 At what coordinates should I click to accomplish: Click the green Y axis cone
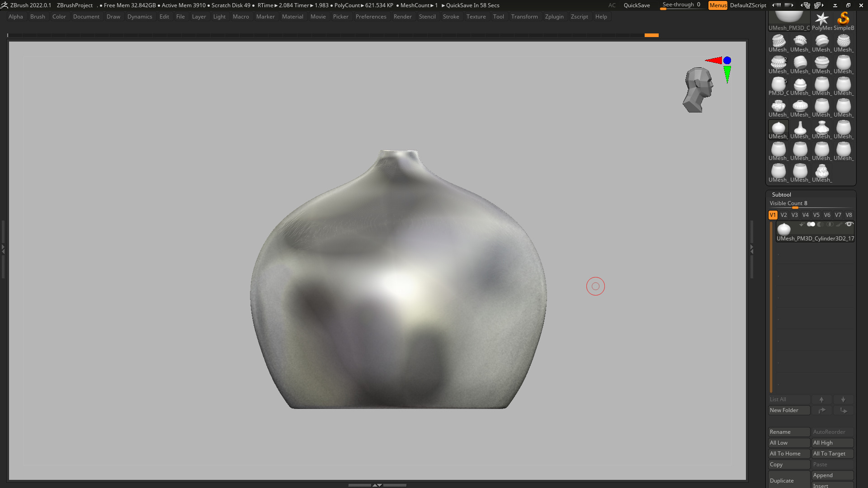(727, 74)
